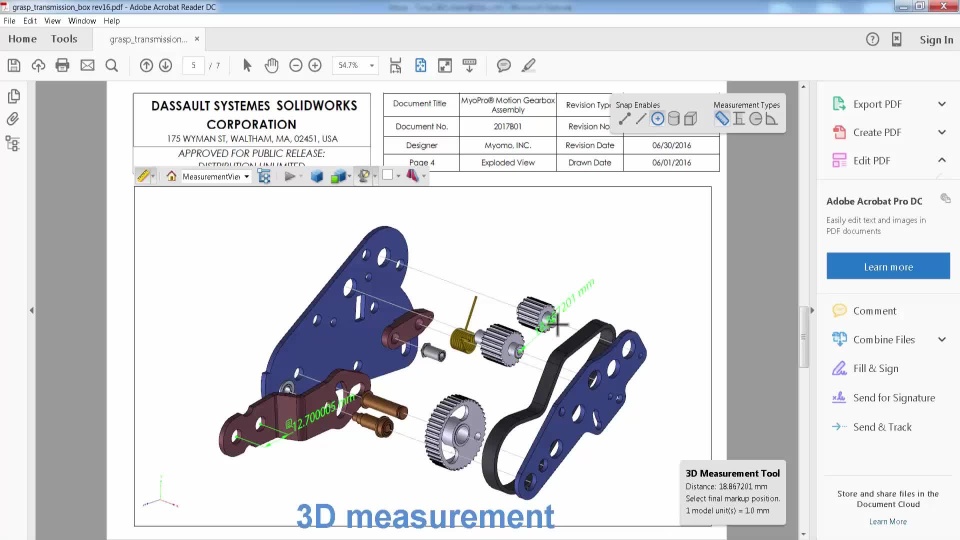
Task: Open model tree panel icon
Action: click(x=13, y=144)
